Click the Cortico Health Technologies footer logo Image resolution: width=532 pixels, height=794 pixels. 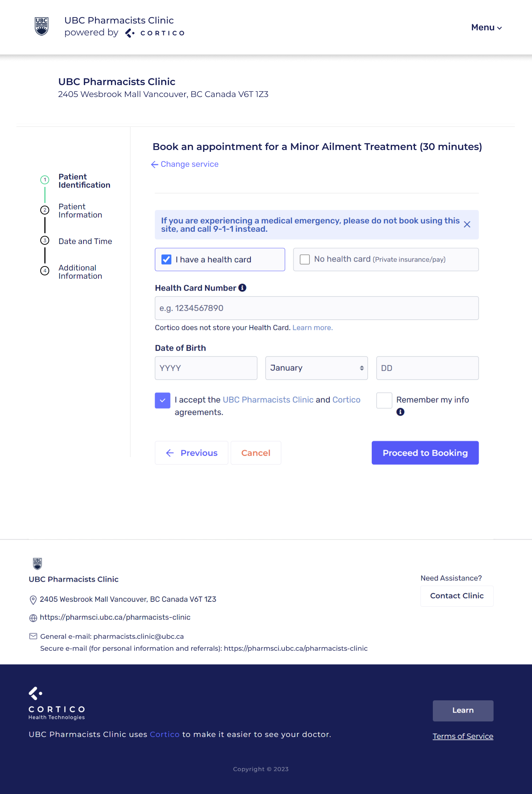point(57,703)
